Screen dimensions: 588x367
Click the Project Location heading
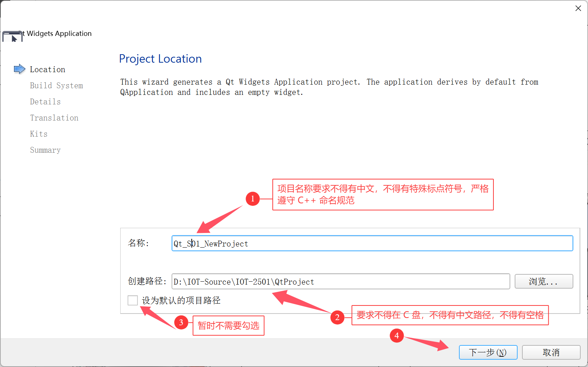[x=161, y=59]
